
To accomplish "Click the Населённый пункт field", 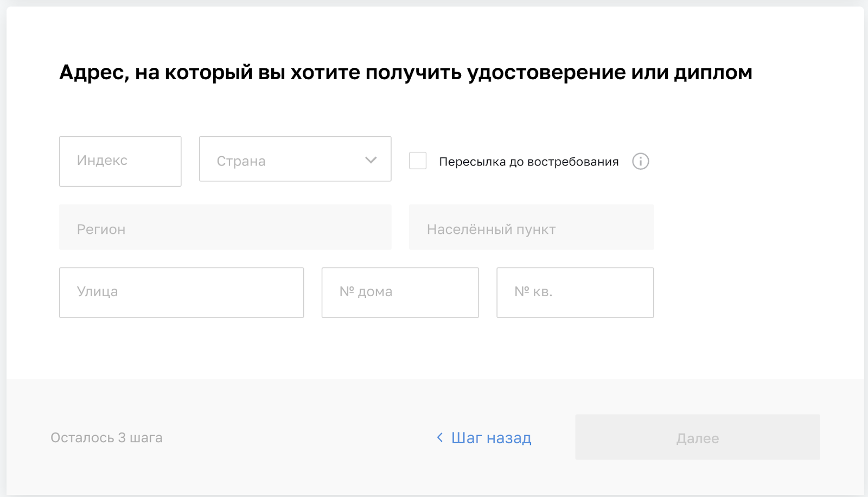I will click(x=531, y=227).
